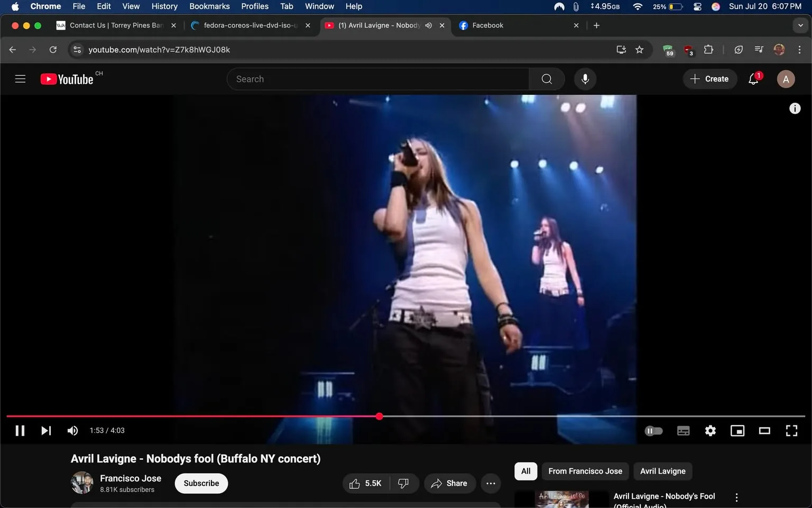Open the Bookmarks menu in the menu bar
The width and height of the screenshot is (812, 508).
coord(209,6)
